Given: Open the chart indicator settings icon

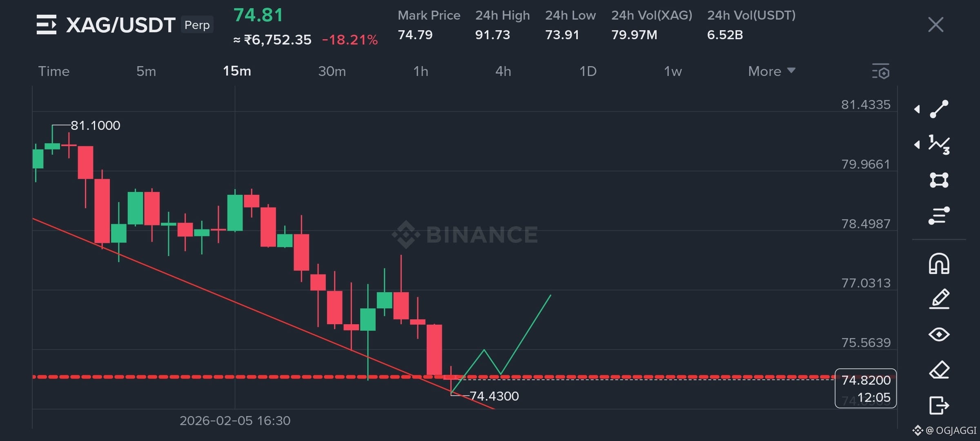Looking at the screenshot, I should pyautogui.click(x=881, y=71).
